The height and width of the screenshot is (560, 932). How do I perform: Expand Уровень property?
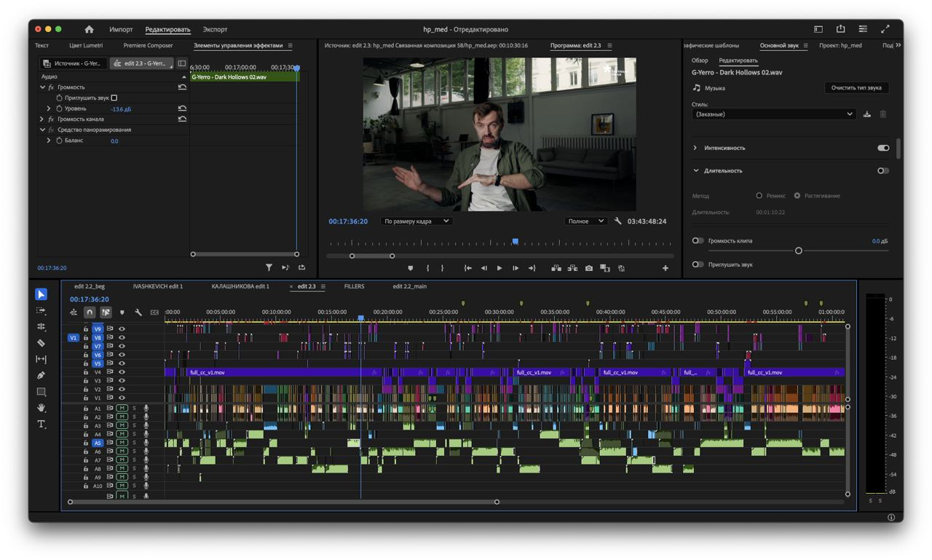[x=49, y=109]
